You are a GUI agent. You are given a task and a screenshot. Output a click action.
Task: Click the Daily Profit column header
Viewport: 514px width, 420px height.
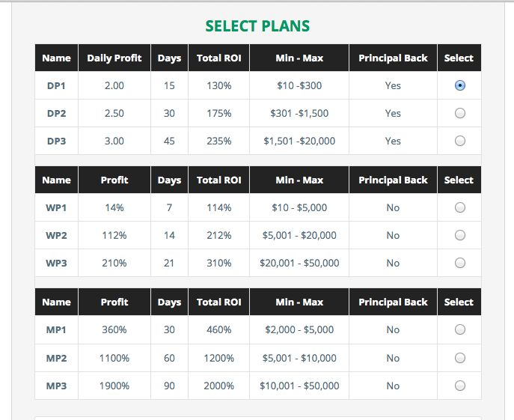(x=114, y=58)
